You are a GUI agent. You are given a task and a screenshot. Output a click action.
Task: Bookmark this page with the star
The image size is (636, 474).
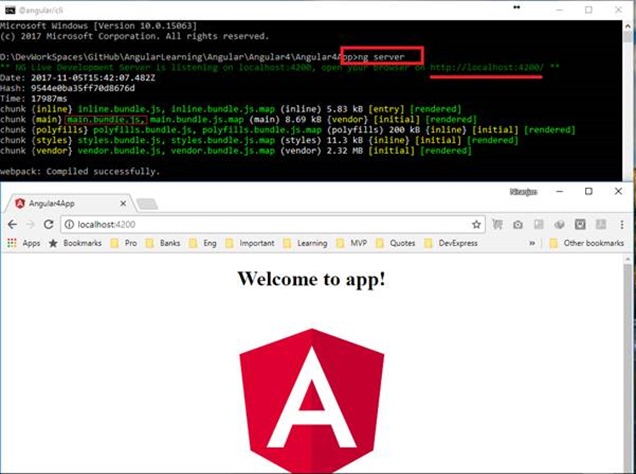(476, 224)
